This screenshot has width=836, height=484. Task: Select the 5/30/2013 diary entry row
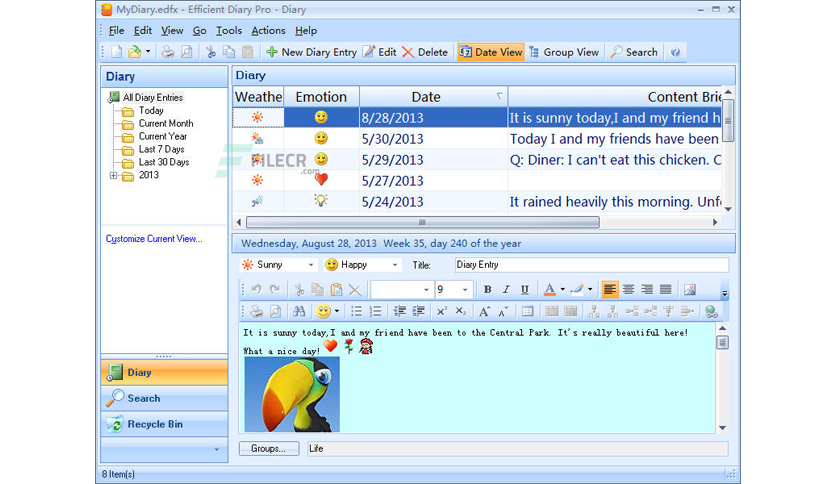(477, 139)
